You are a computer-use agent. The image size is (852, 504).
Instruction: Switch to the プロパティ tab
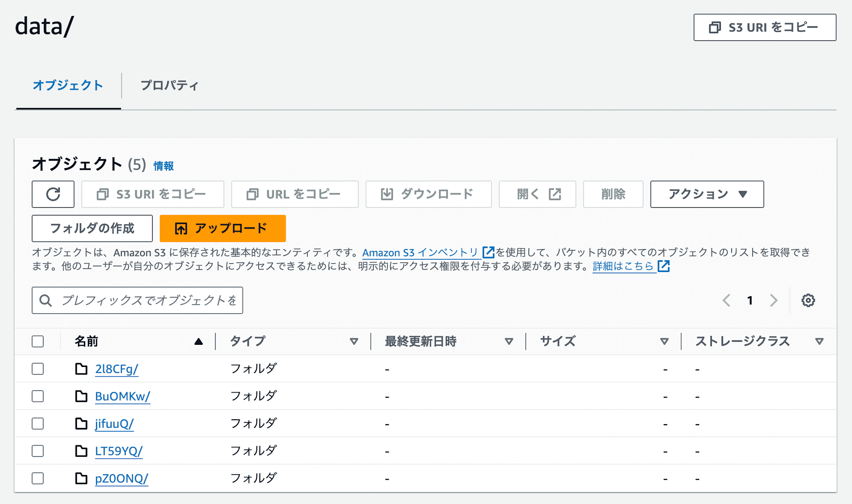point(169,85)
